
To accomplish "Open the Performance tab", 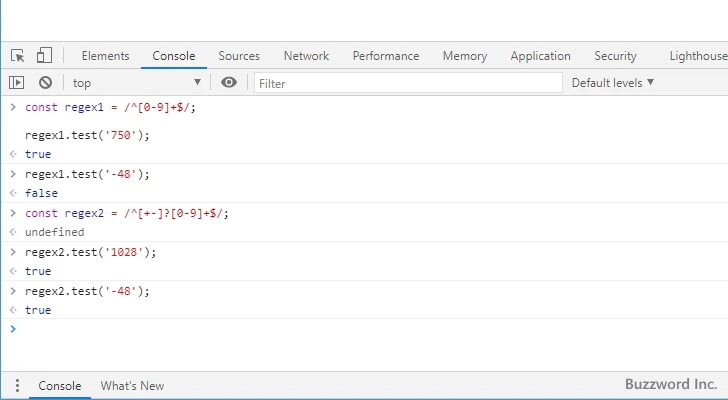I will [x=386, y=56].
